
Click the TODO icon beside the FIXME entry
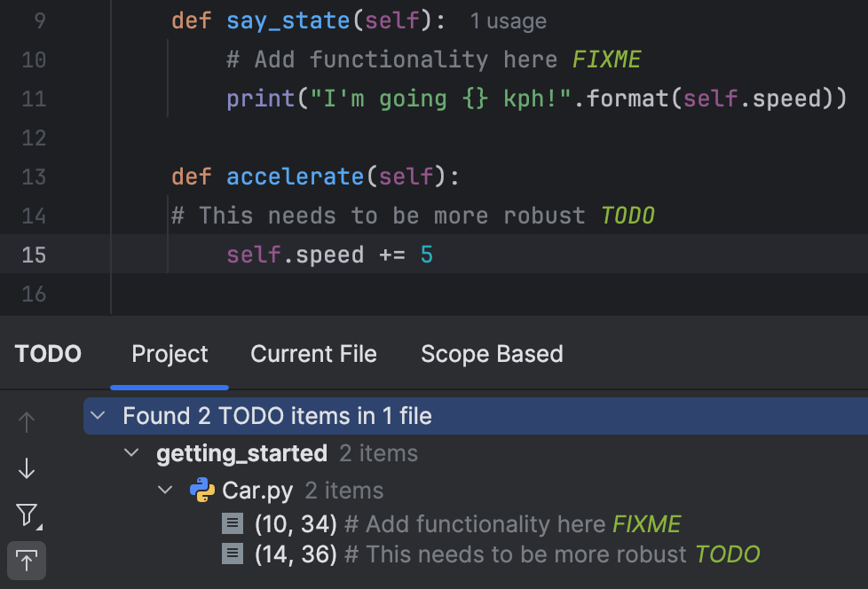[x=233, y=523]
